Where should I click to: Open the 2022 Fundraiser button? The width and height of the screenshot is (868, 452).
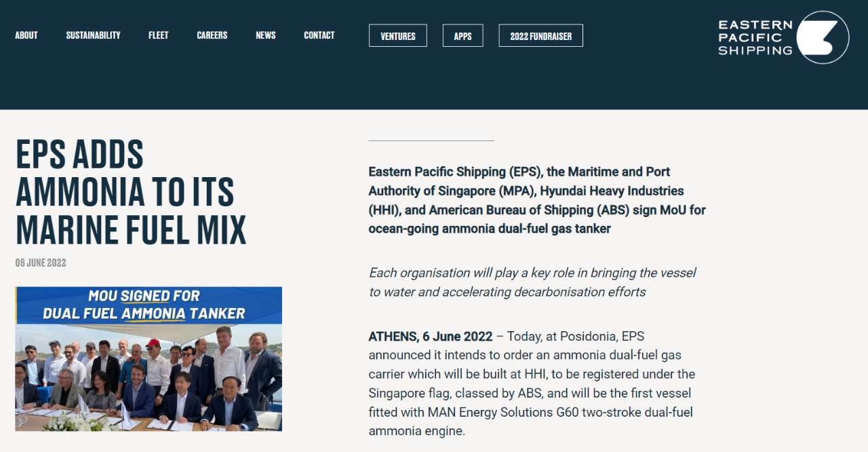(541, 36)
